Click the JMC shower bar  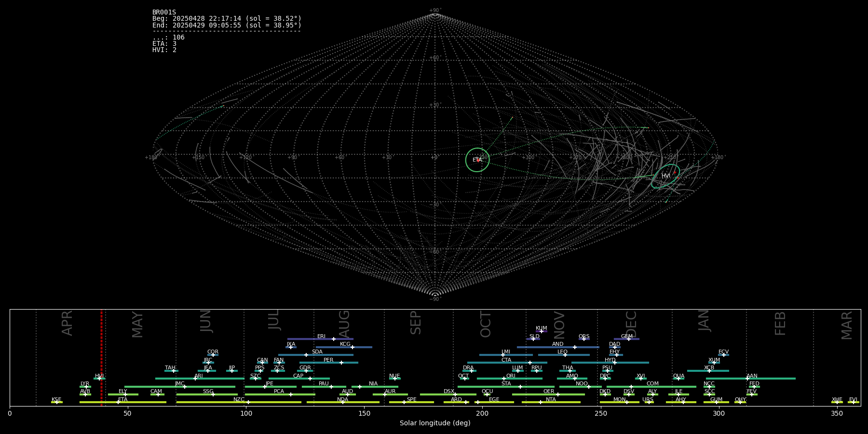tap(180, 387)
